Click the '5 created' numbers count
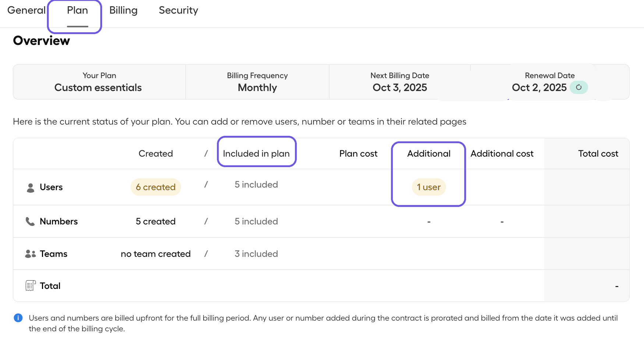The height and width of the screenshot is (342, 644). [x=156, y=221]
